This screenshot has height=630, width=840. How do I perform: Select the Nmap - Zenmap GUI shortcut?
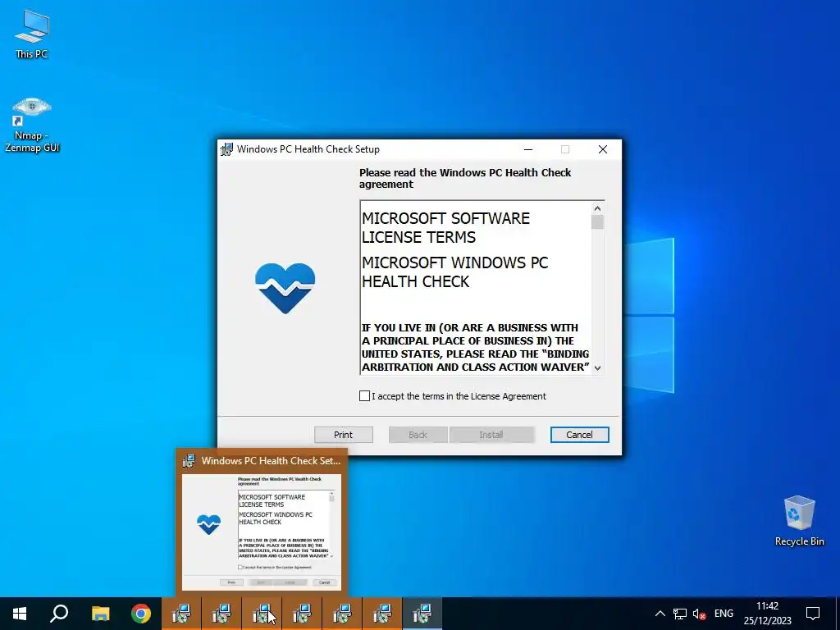click(32, 126)
